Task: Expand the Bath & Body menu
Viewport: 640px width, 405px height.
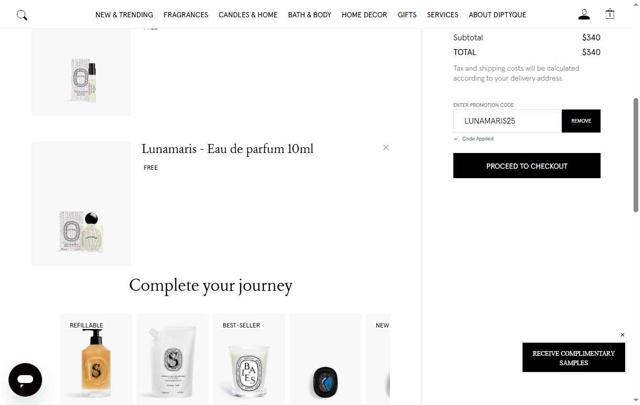Action: coord(309,15)
